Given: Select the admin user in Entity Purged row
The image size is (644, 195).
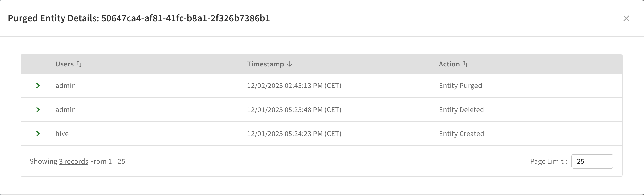Looking at the screenshot, I should click(65, 86).
